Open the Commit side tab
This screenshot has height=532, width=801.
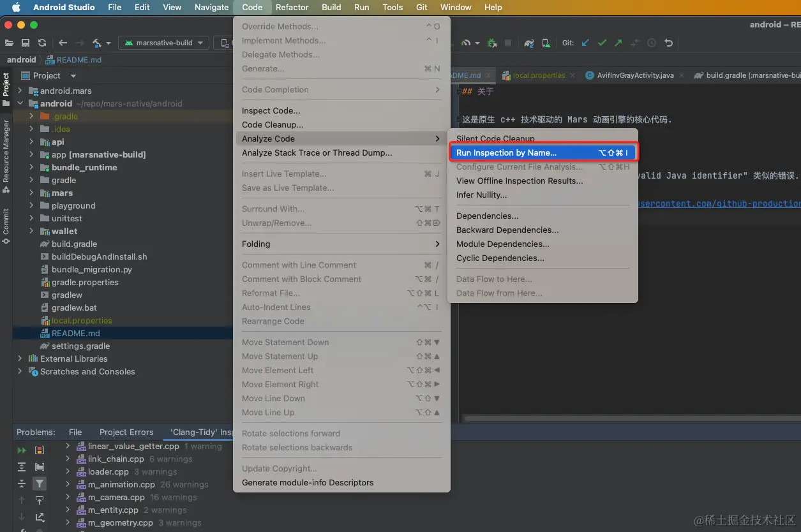pyautogui.click(x=6, y=225)
